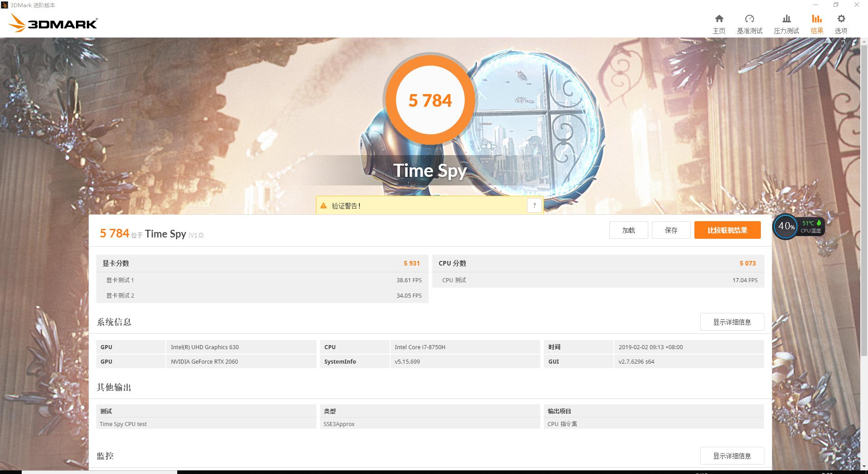Click the 保存 button
The width and height of the screenshot is (868, 474).
[x=671, y=230]
